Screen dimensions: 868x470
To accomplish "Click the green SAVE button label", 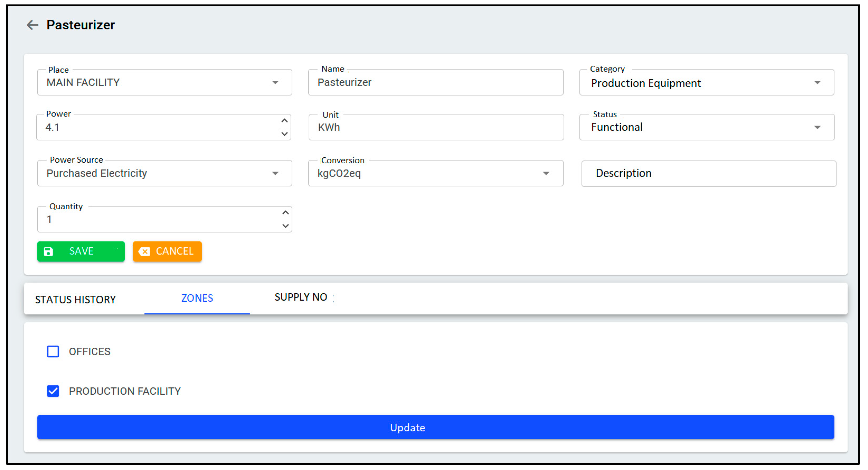I will pos(81,251).
